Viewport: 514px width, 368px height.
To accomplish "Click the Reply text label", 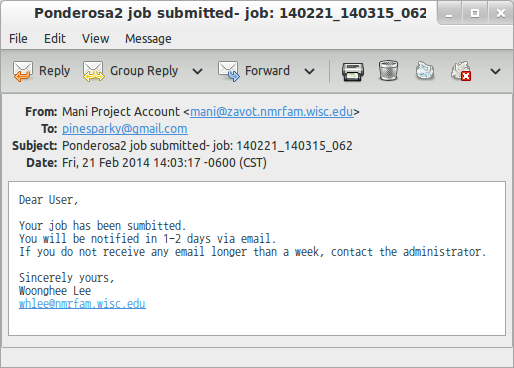I will click(x=54, y=71).
